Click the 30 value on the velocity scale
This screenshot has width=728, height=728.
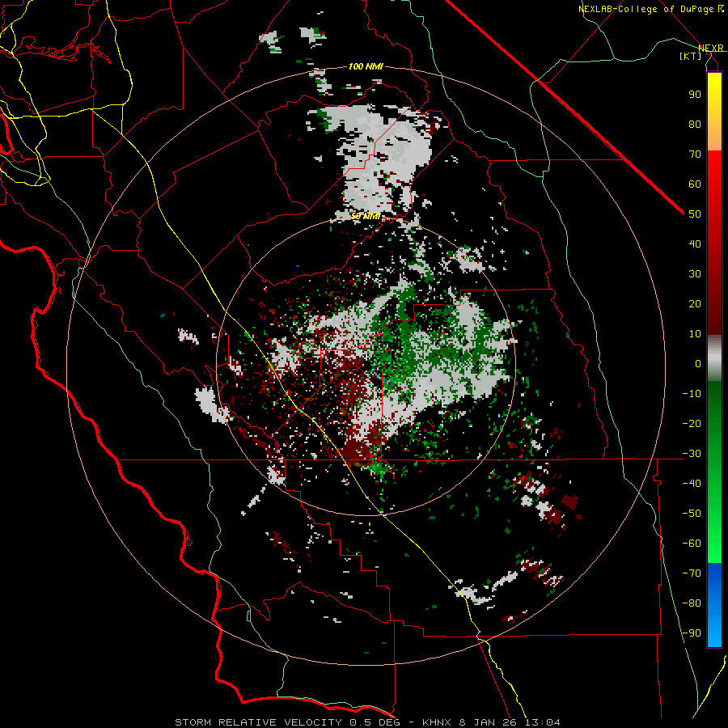pos(695,274)
